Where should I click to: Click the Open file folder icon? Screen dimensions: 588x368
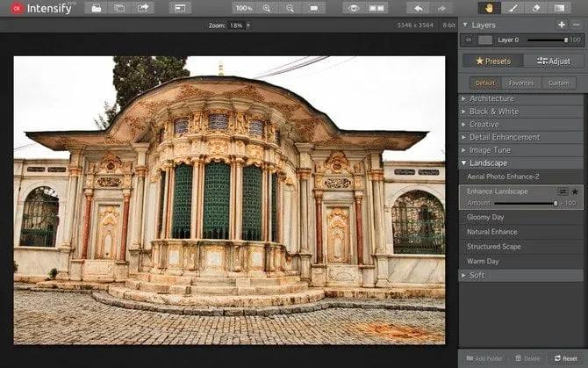coord(97,8)
